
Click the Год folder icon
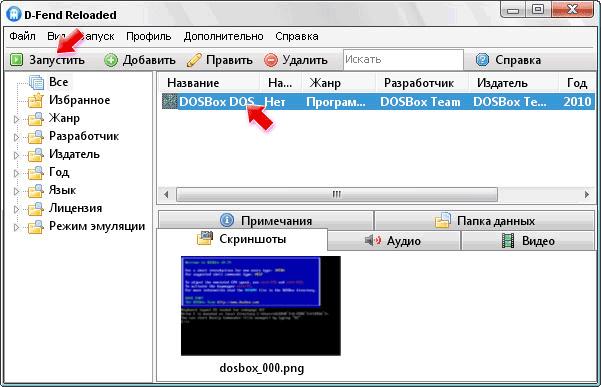[36, 172]
